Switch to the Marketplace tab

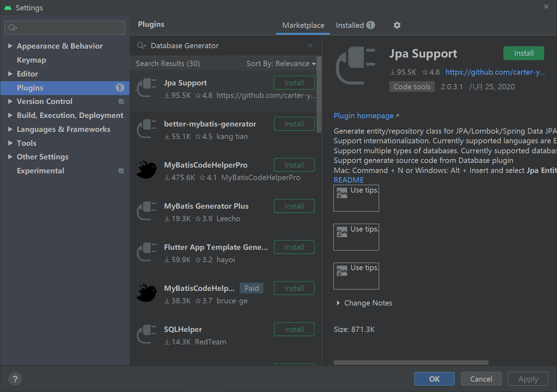303,25
